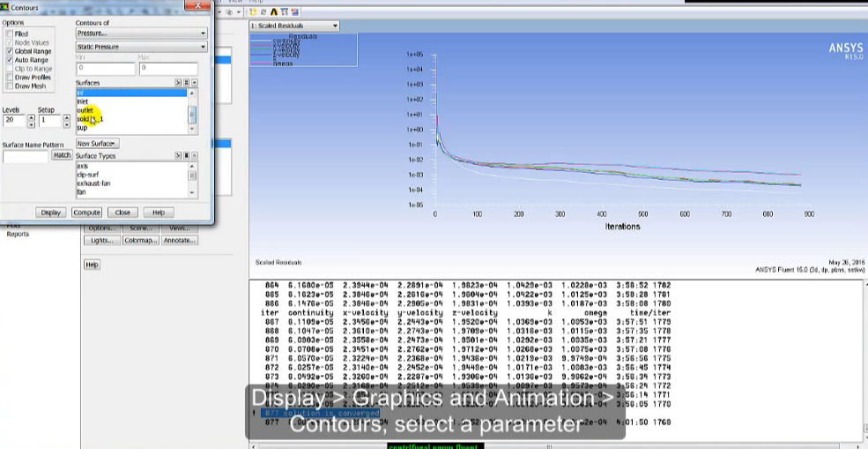Screen dimensions: 868x449
Task: Click the deselect-all icon above Surfaces list
Action: (x=194, y=83)
